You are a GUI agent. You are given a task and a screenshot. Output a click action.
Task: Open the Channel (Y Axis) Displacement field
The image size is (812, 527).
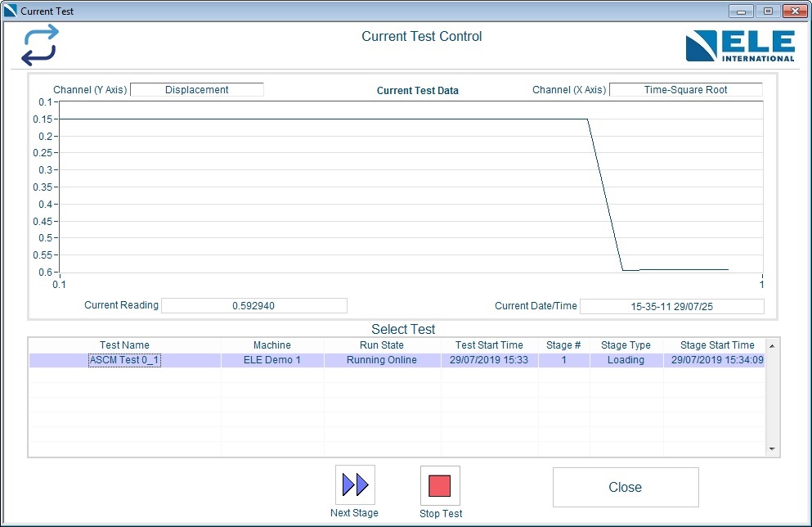(197, 90)
